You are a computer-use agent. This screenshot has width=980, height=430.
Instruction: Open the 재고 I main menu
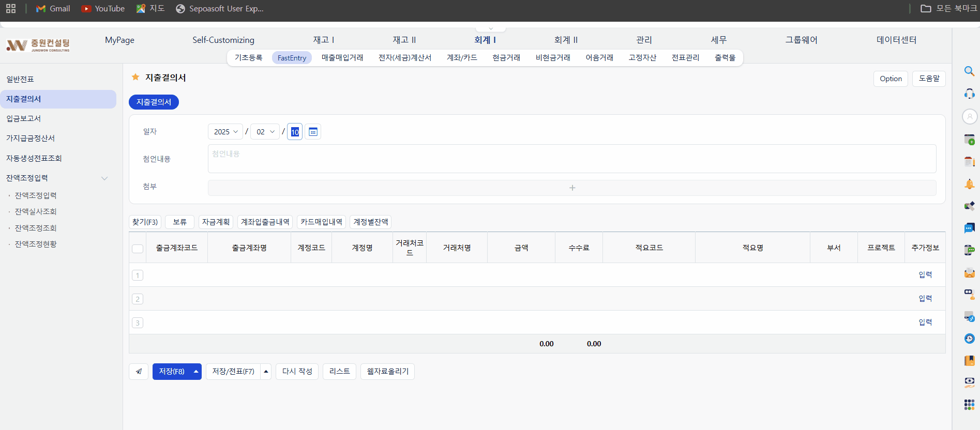point(324,40)
